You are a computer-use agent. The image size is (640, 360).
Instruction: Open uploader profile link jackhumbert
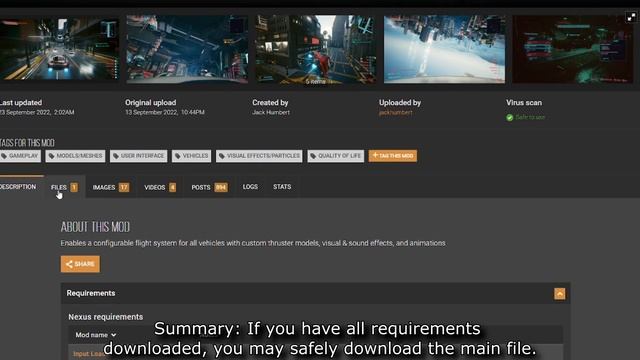click(x=396, y=112)
